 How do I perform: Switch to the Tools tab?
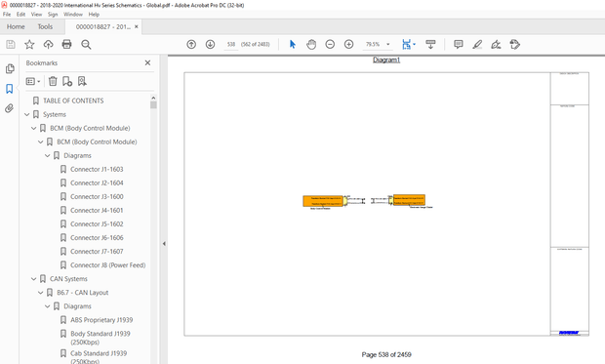point(45,26)
